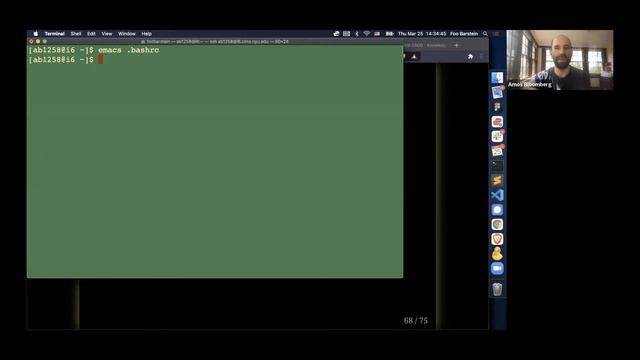Click the first menu bar status icon

point(336,34)
